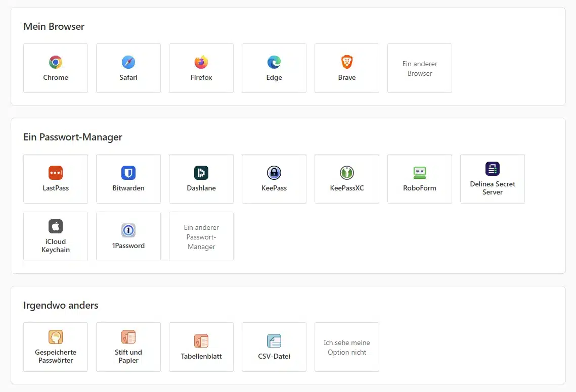Image resolution: width=576 pixels, height=392 pixels.
Task: Click the 'Chrome' label text
Action: [56, 77]
